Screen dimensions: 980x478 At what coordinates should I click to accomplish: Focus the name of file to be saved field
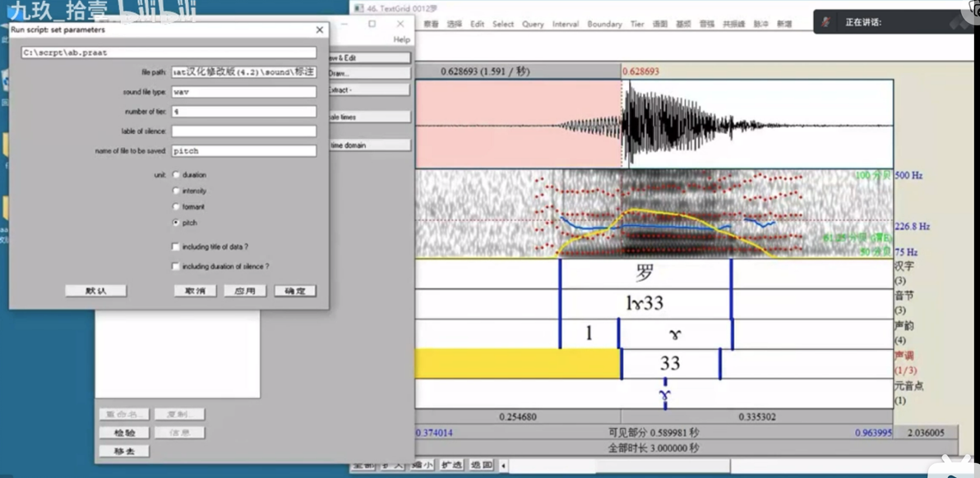(x=243, y=151)
